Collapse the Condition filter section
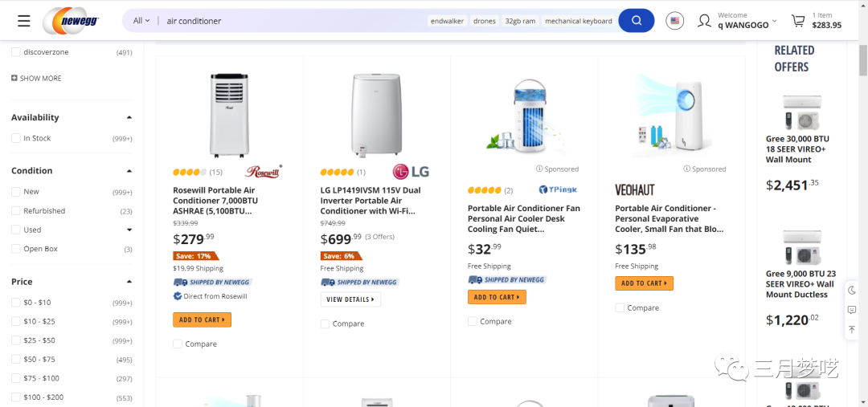 point(129,171)
